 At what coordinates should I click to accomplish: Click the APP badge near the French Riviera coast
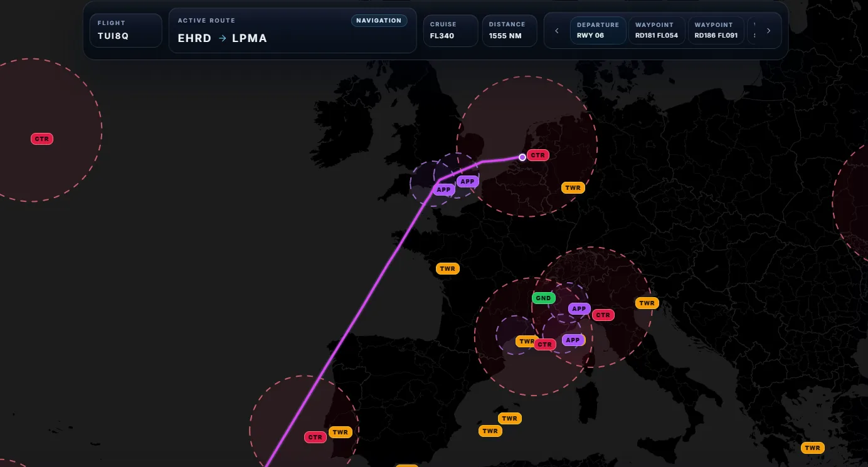click(x=573, y=340)
